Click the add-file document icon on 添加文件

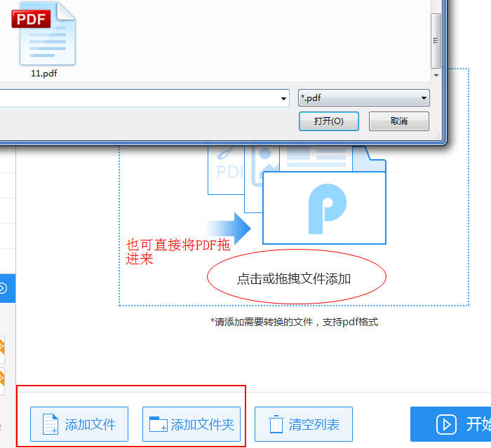(51, 424)
